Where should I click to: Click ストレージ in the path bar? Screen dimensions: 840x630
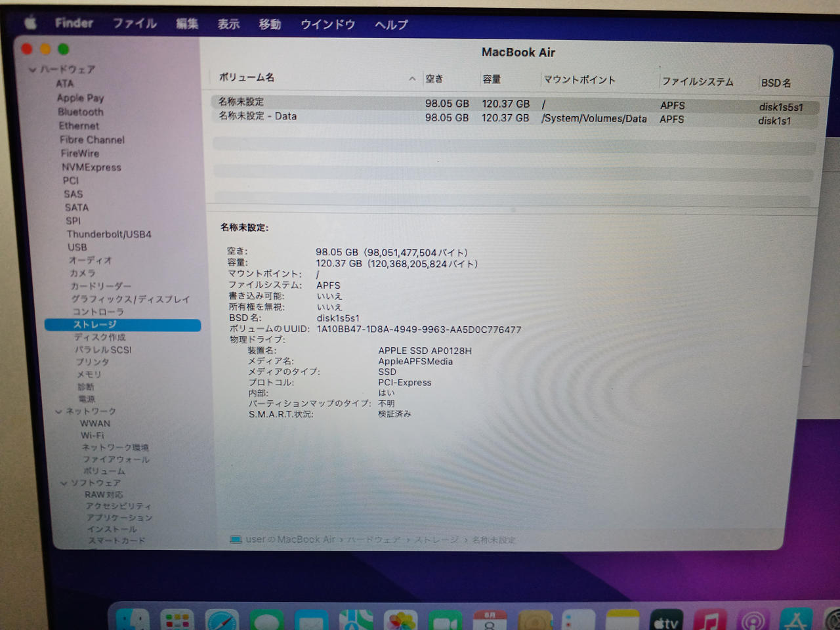point(436,539)
